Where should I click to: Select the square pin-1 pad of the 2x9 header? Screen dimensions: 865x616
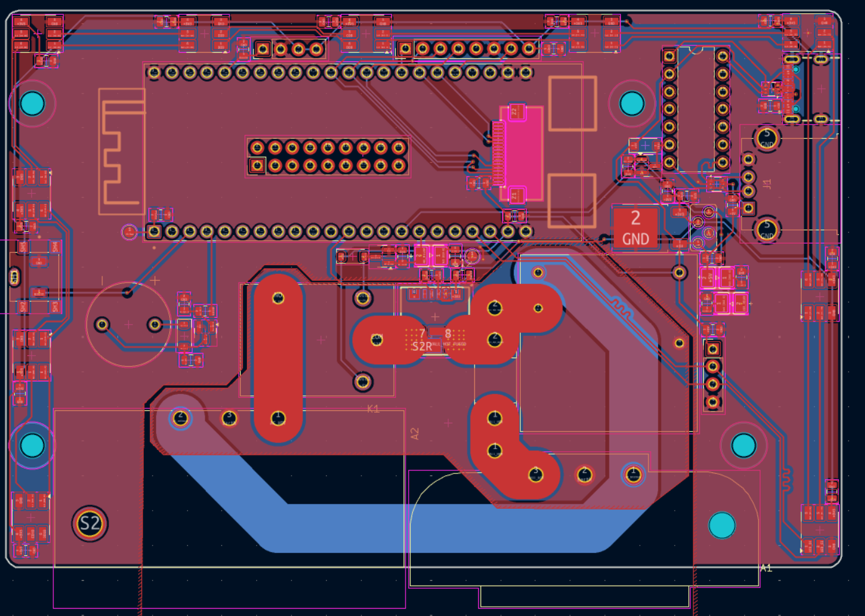tap(257, 165)
